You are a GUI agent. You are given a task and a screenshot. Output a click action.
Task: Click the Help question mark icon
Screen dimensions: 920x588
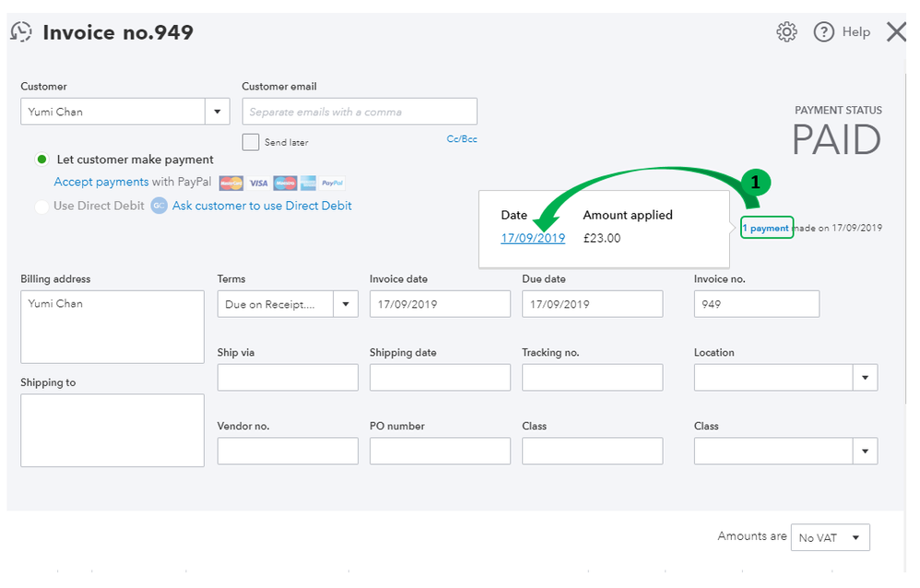point(824,32)
